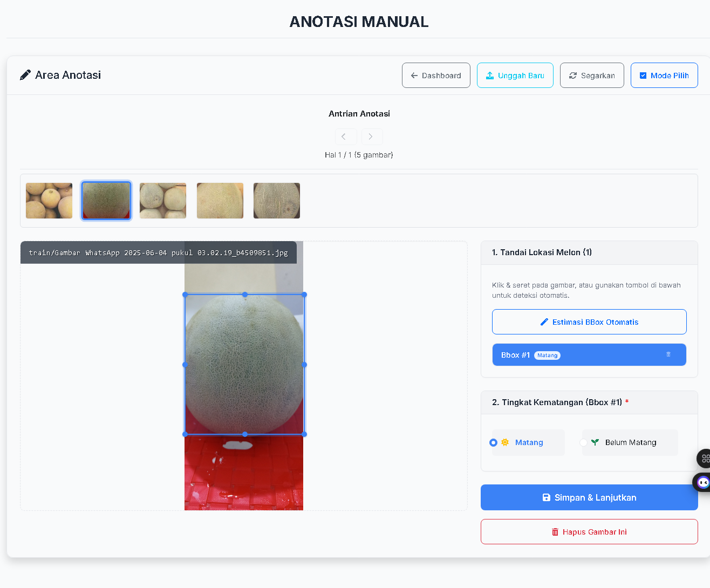This screenshot has width=710, height=588.
Task: Click the sprout icon next to Belum Matang
Action: 595,442
